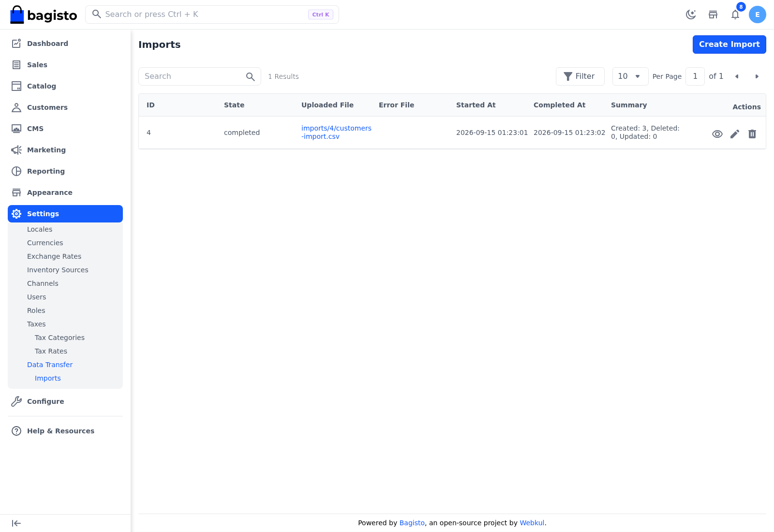The image size is (774, 532).
Task: Click the page number field
Action: (695, 76)
